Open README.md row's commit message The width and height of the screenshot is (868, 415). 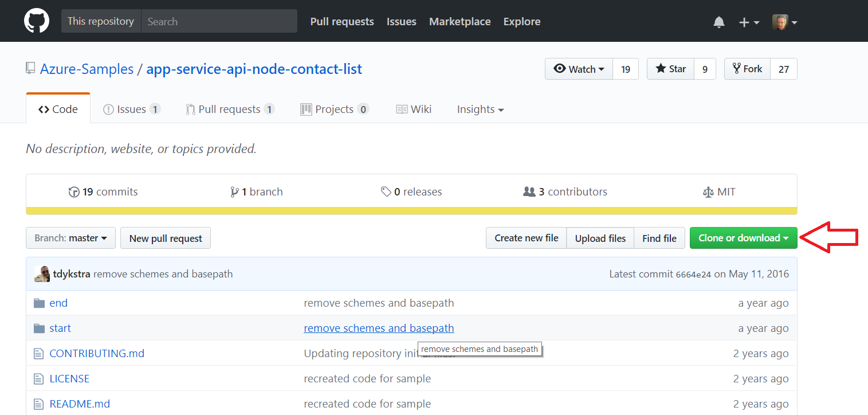tap(367, 404)
